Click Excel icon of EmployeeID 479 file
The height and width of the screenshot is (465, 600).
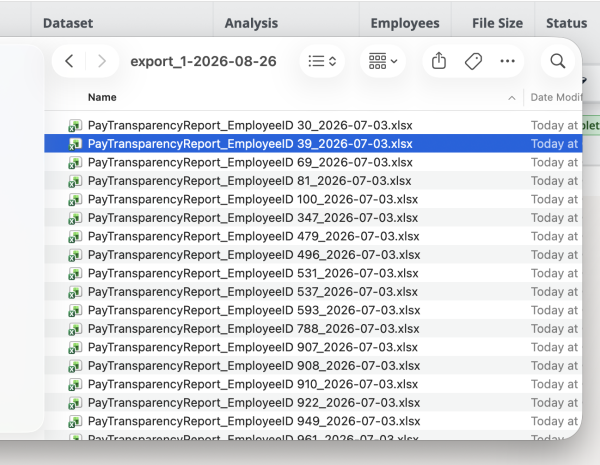[x=75, y=236]
